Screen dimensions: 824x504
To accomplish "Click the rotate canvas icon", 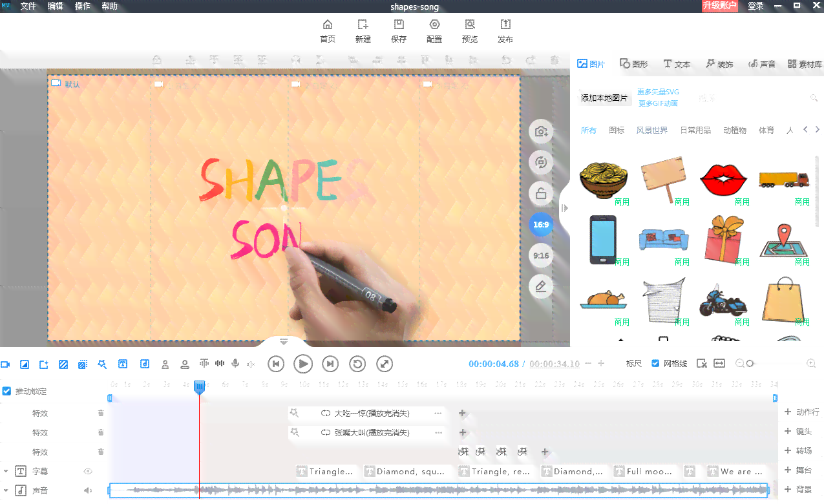I will (541, 163).
